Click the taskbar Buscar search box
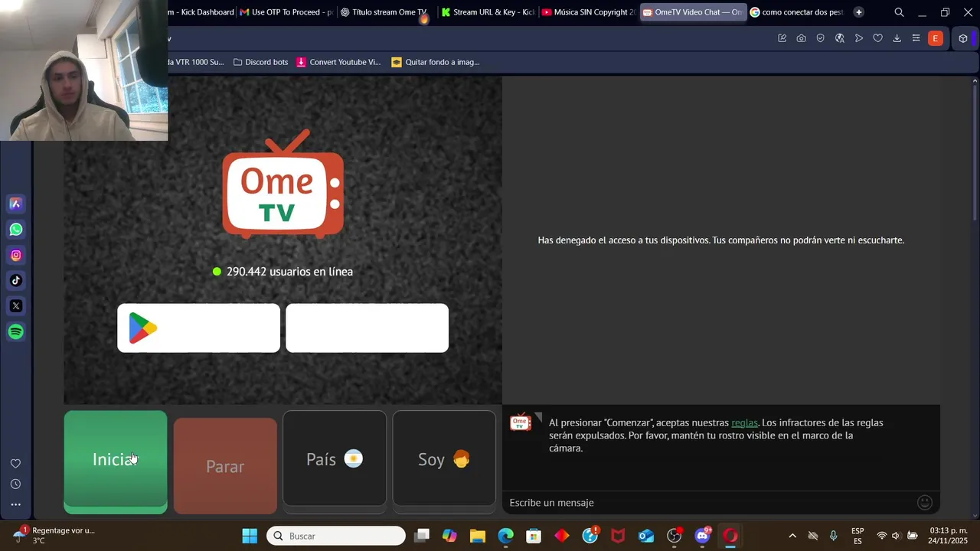The height and width of the screenshot is (551, 980). [x=336, y=536]
